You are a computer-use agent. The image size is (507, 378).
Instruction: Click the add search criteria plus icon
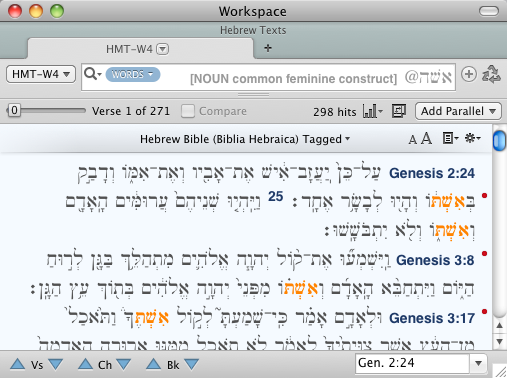tap(469, 74)
